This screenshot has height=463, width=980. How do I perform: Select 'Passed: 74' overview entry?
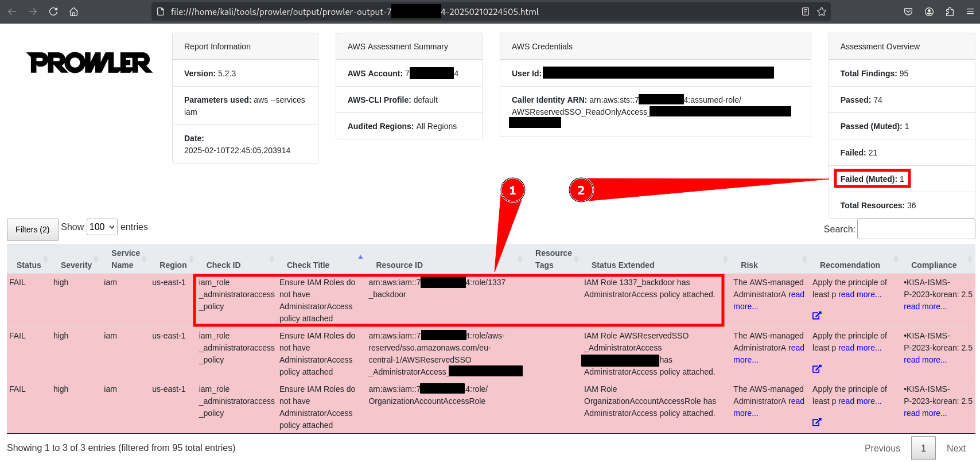coord(861,100)
